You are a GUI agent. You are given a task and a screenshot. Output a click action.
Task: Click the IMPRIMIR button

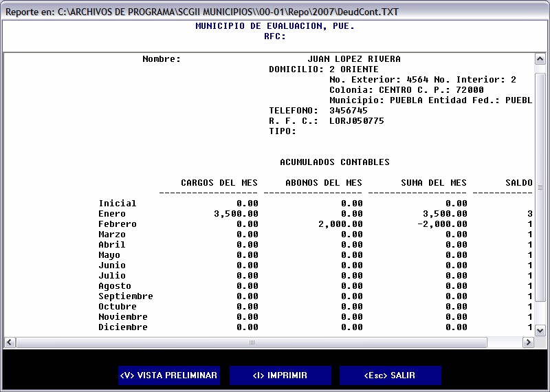click(x=280, y=375)
